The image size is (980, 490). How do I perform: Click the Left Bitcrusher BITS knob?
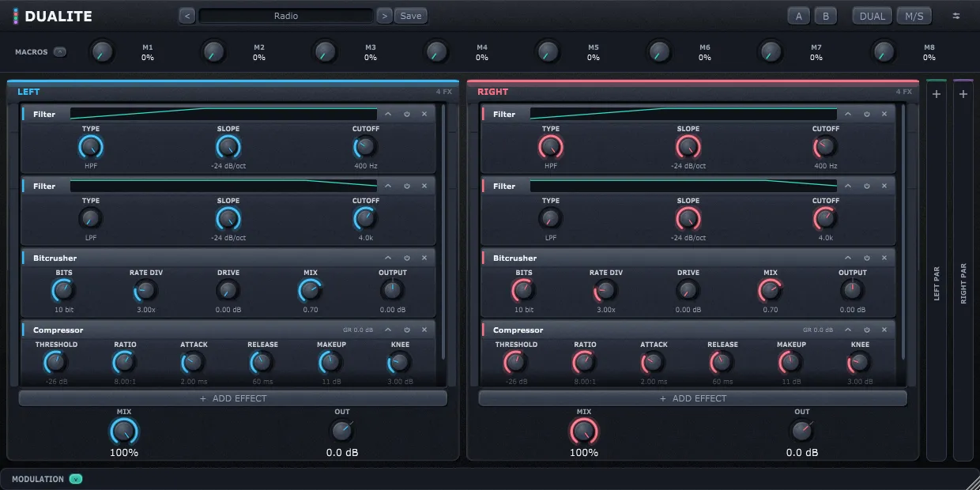[x=64, y=290]
